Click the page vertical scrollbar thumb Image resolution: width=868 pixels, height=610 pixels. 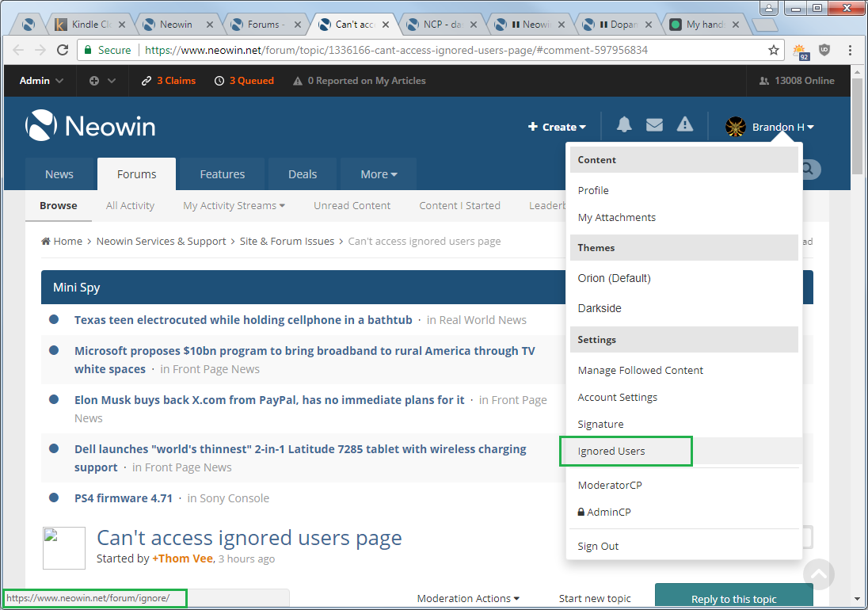(857, 127)
